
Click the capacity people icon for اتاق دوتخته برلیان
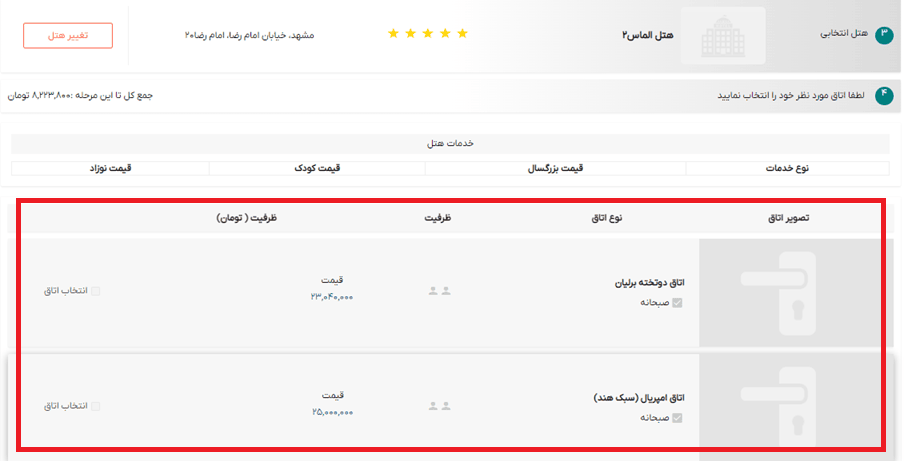click(x=440, y=291)
